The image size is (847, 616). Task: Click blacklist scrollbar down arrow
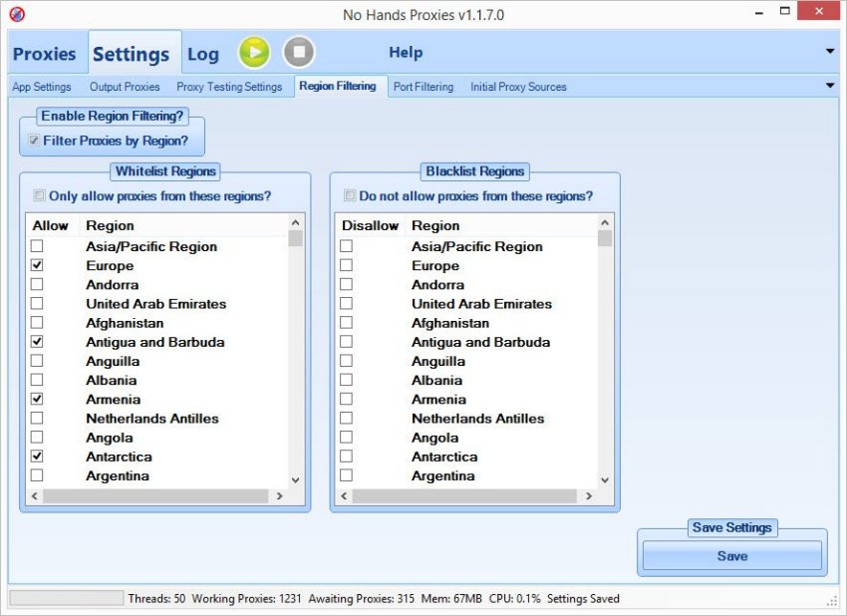click(x=605, y=479)
